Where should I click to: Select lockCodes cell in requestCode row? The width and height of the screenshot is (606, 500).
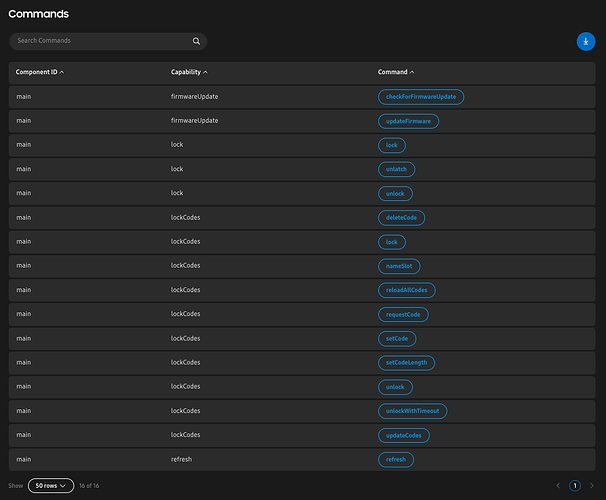[186, 314]
